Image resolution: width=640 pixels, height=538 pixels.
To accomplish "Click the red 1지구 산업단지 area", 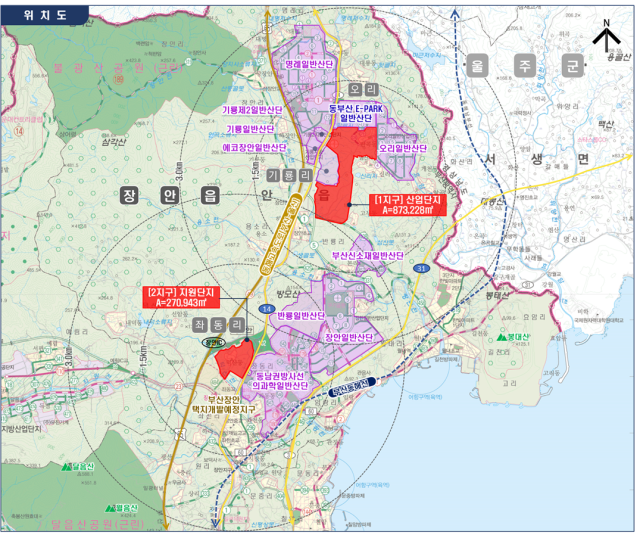I will click(336, 175).
